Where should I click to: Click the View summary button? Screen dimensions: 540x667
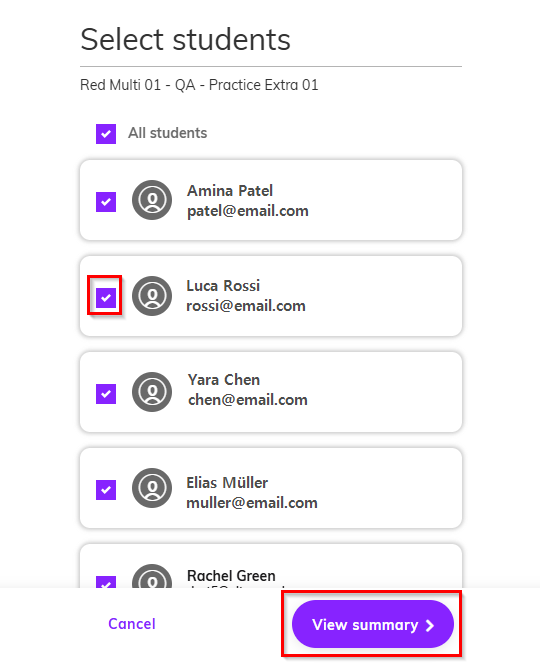373,624
